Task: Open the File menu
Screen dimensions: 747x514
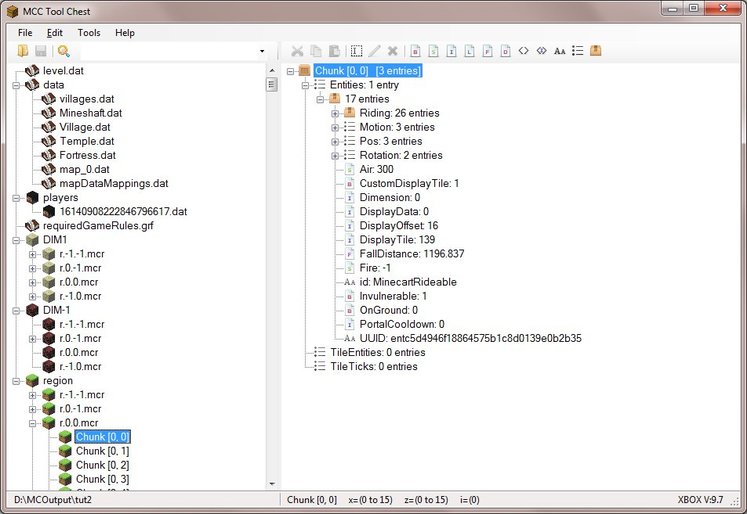Action: point(25,33)
